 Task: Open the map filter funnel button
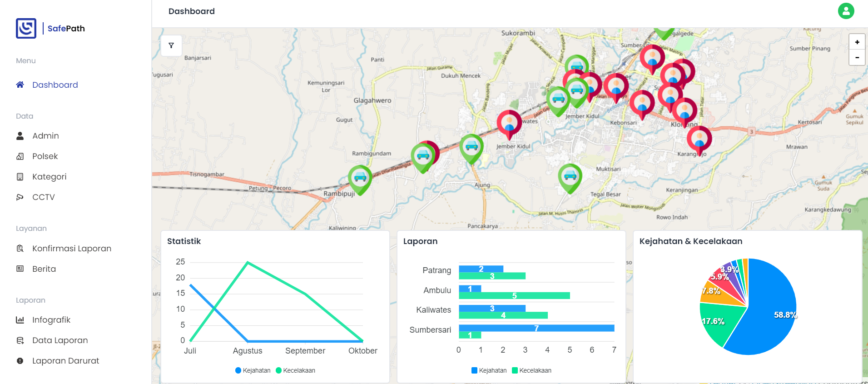pos(171,45)
